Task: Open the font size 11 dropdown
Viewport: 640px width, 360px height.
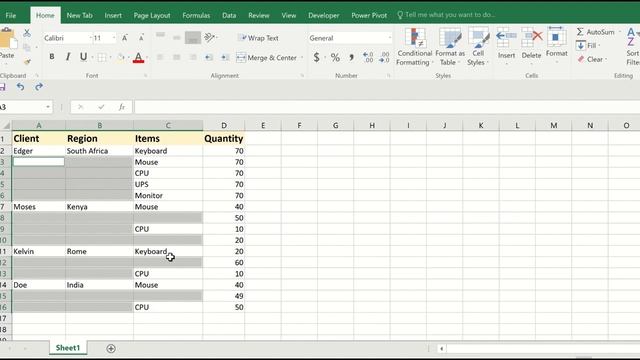Action: coord(114,38)
